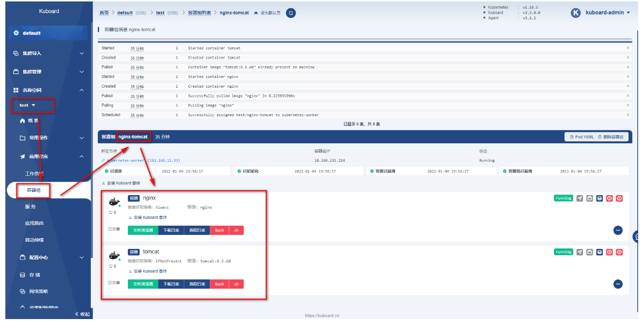Click the second red warning icon for tomcat
The width and height of the screenshot is (644, 321).
(619, 252)
